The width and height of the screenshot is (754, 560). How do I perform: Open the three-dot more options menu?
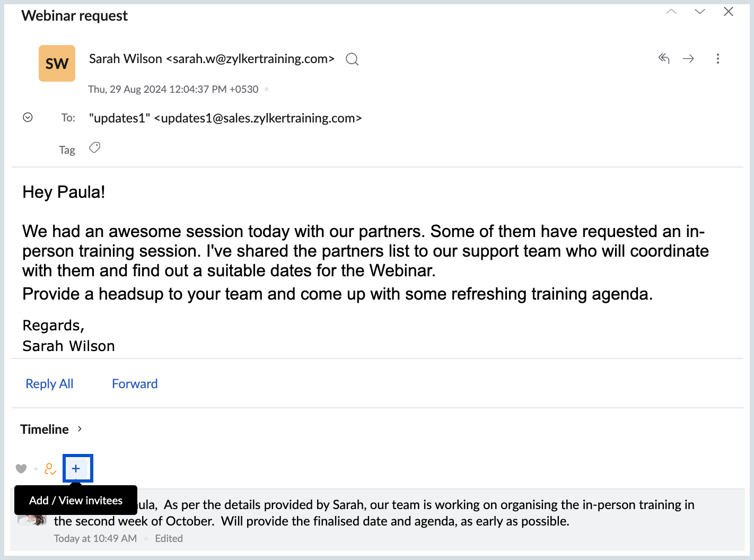point(718,58)
